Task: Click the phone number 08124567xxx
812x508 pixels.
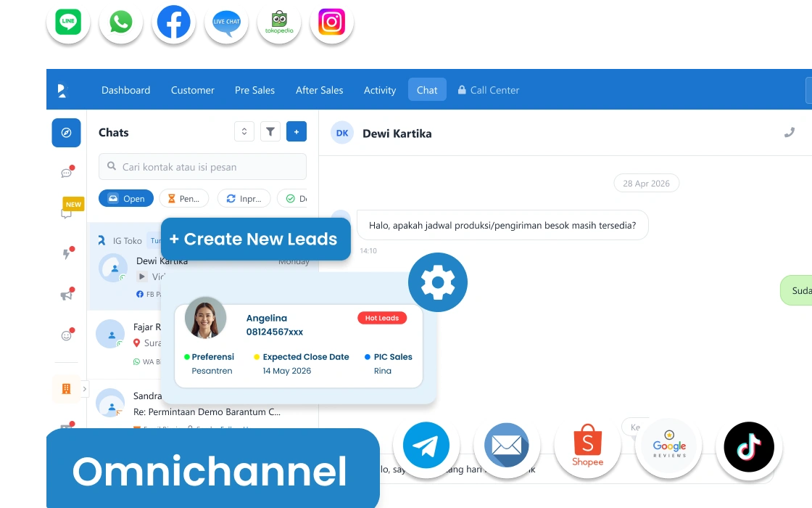Action: click(x=275, y=332)
